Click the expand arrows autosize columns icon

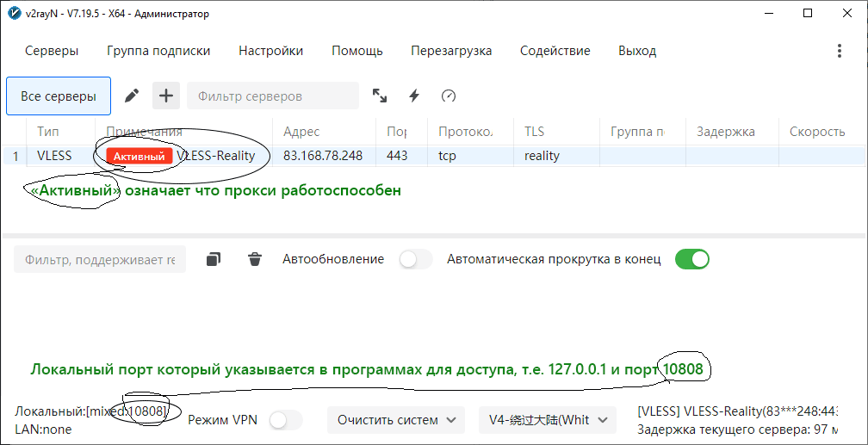tap(379, 96)
